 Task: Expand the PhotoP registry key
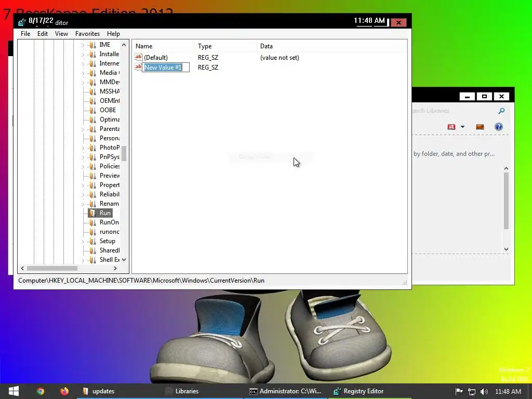click(83, 148)
